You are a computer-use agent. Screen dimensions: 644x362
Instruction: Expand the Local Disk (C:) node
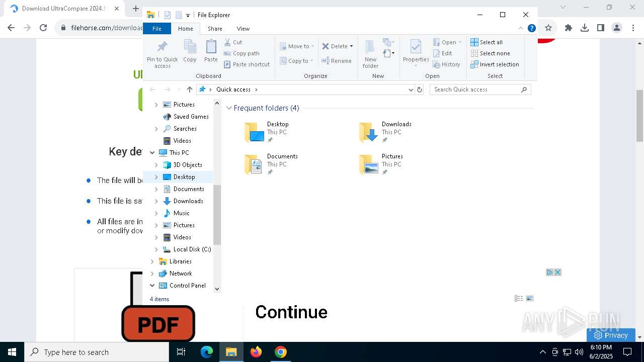coord(156,249)
